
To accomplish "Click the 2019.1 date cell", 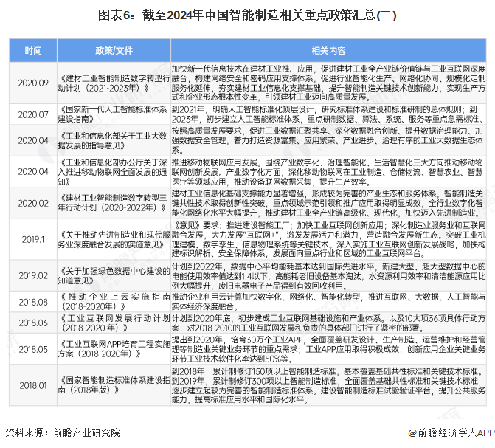I will (32, 239).
